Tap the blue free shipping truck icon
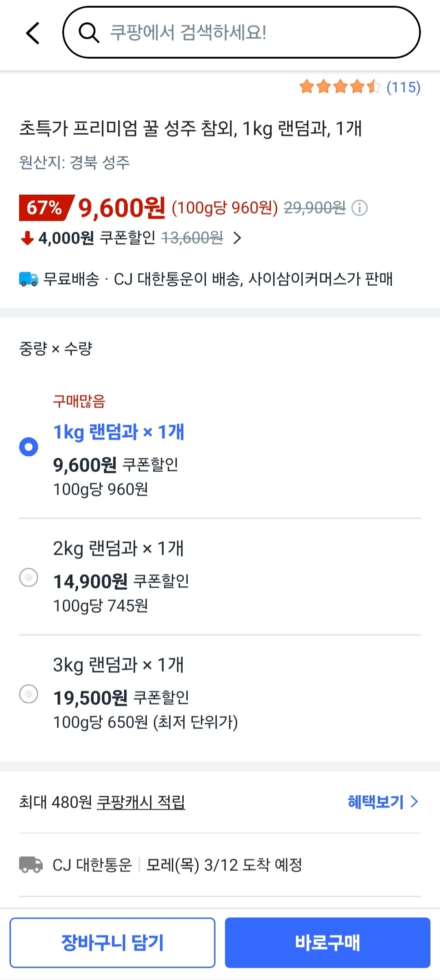This screenshot has width=440, height=980. coord(29,279)
